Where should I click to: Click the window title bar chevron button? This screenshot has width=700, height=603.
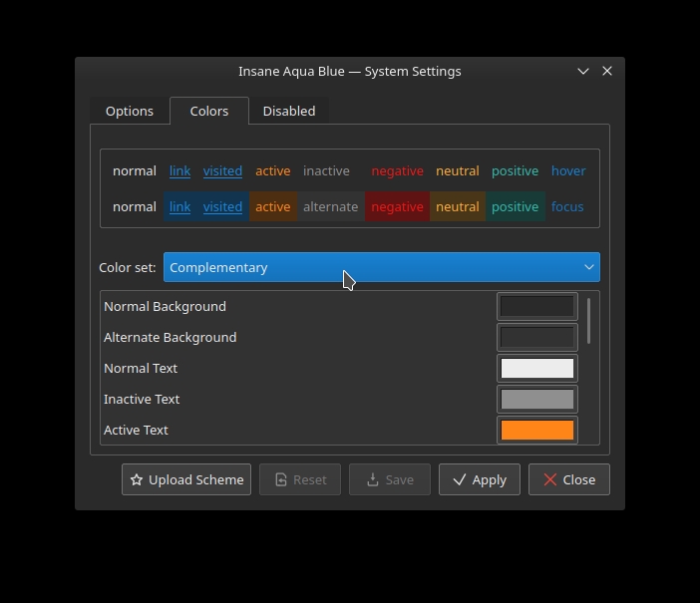(x=583, y=72)
